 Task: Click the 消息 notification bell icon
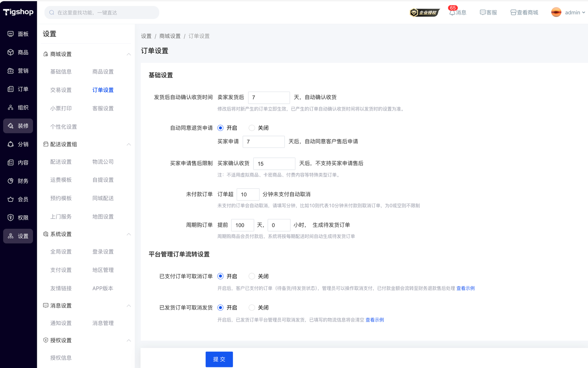[452, 12]
